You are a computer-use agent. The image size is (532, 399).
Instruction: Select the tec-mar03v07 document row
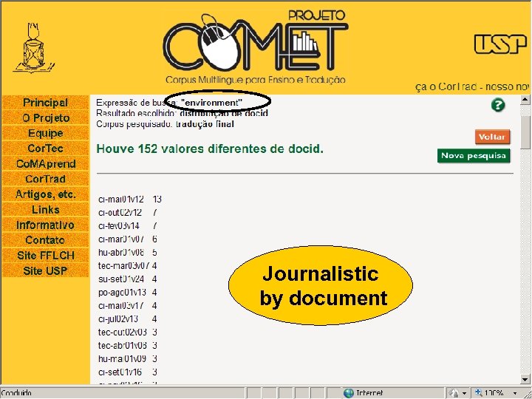coord(128,266)
